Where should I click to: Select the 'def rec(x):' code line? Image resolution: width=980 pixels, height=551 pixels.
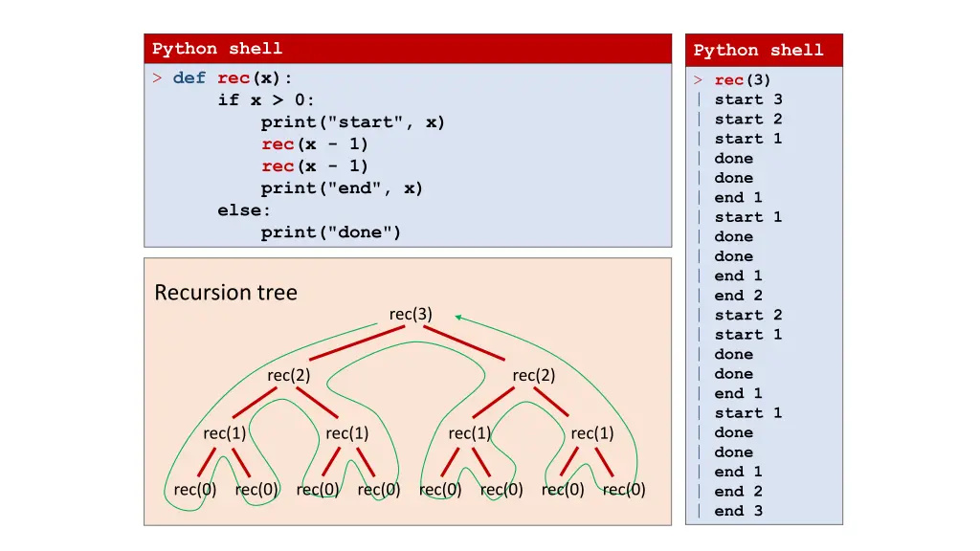(x=233, y=78)
